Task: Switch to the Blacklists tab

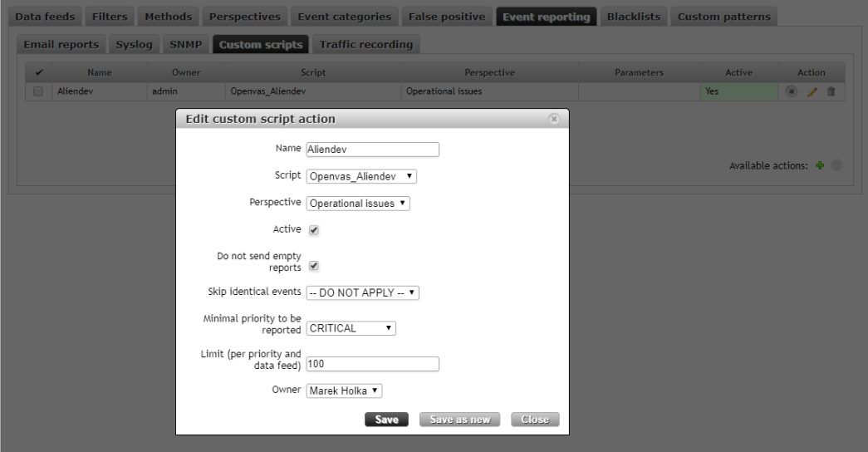Action: pos(632,17)
